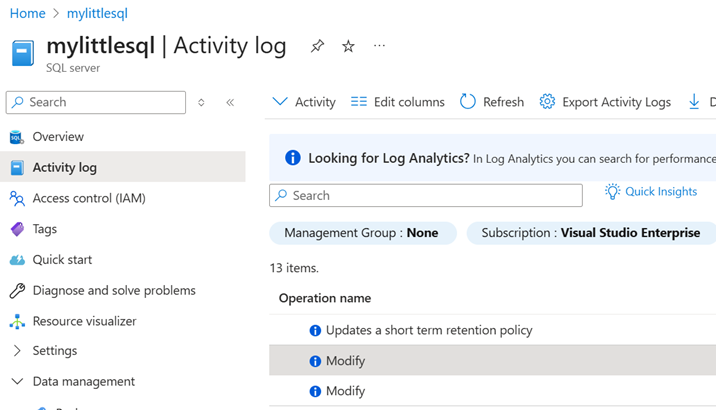
Task: Click the Quick start cloud icon
Action: pos(17,260)
